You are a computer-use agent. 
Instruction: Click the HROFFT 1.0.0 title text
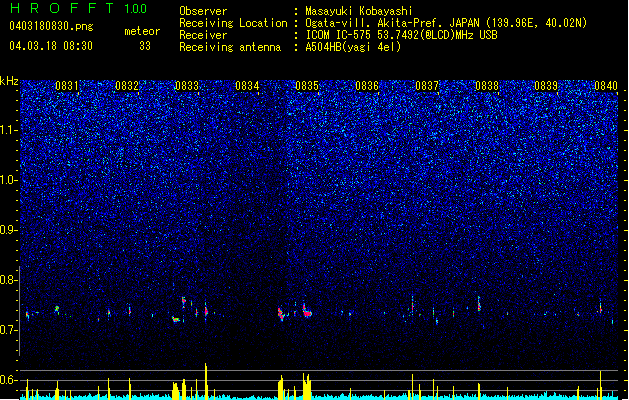pyautogui.click(x=79, y=8)
